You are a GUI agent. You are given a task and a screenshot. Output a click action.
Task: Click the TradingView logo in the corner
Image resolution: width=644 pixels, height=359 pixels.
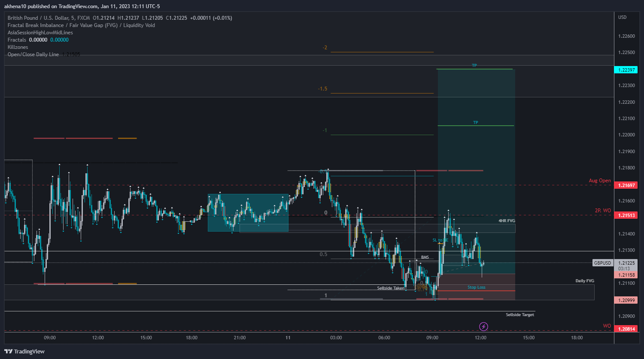(24, 351)
